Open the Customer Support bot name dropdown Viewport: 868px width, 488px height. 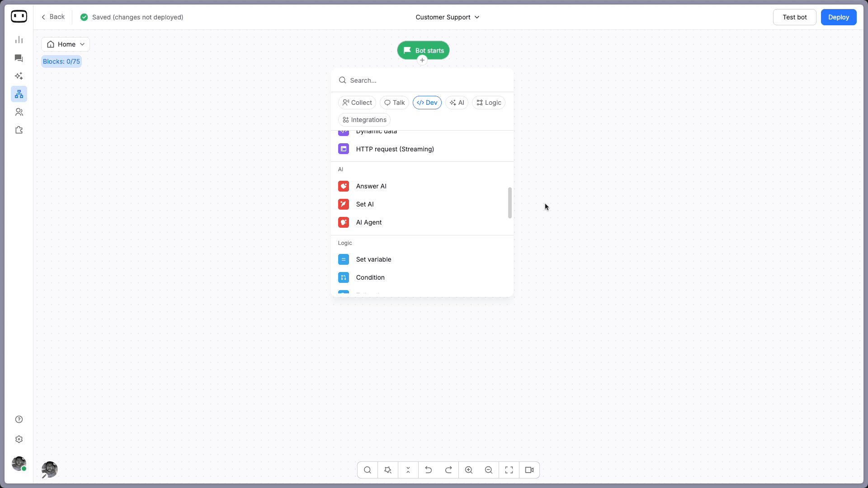click(x=447, y=17)
